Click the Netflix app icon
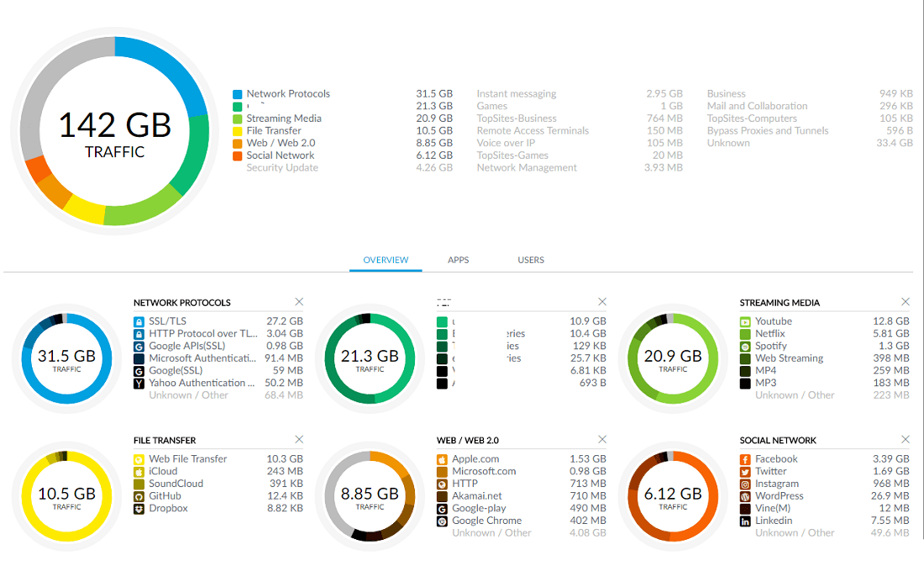Screen dimensions: 924x571 point(745,334)
